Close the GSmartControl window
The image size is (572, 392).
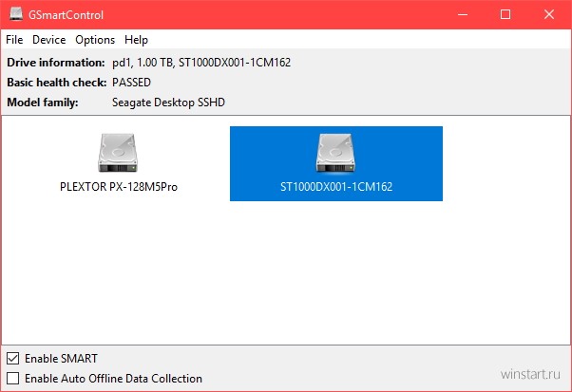(548, 14)
